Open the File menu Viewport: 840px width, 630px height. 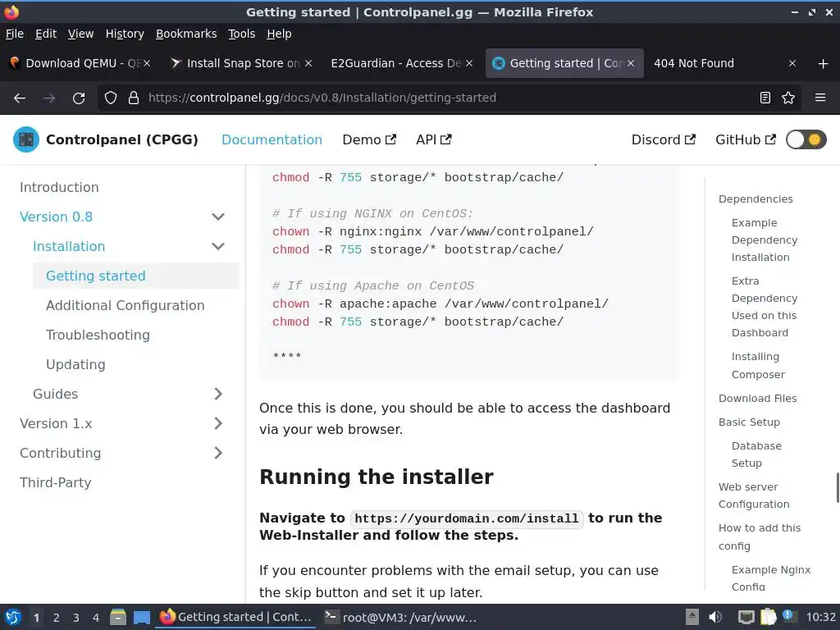(15, 34)
